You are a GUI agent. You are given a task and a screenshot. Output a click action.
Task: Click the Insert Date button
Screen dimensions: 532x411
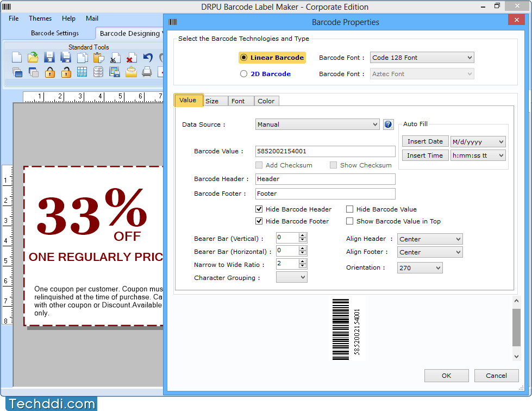pyautogui.click(x=425, y=141)
